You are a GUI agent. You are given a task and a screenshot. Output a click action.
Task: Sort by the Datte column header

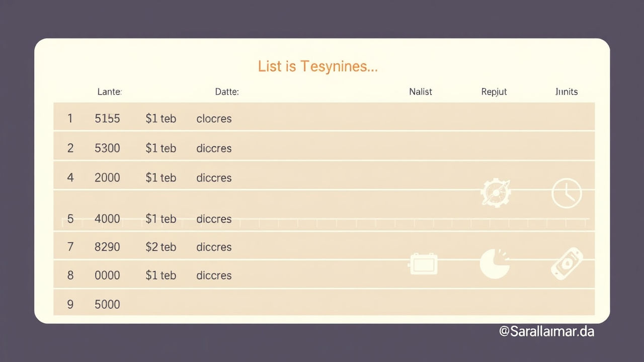226,92
